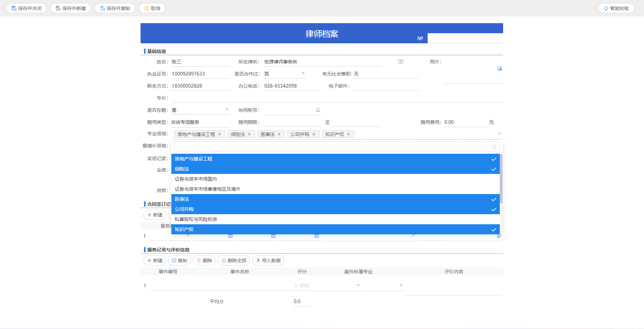The width and height of the screenshot is (644, 329).
Task: Deselect 保险法 in the dropdown list
Action: coord(335,169)
